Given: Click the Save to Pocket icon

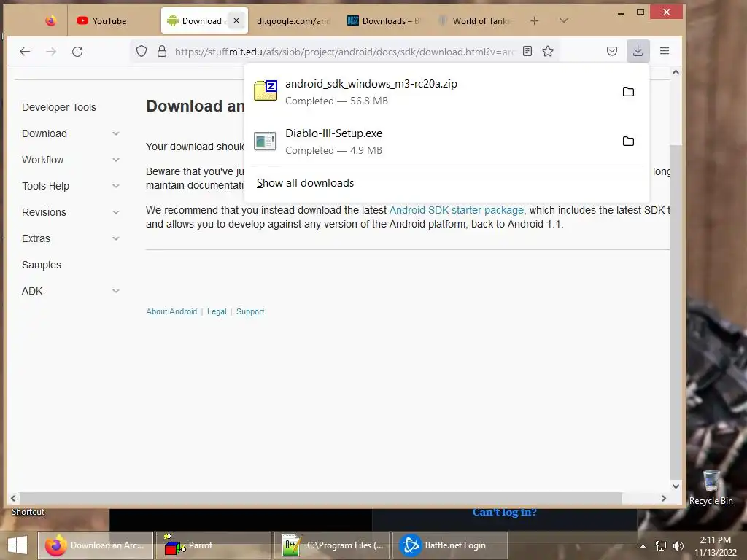Looking at the screenshot, I should click(x=612, y=51).
